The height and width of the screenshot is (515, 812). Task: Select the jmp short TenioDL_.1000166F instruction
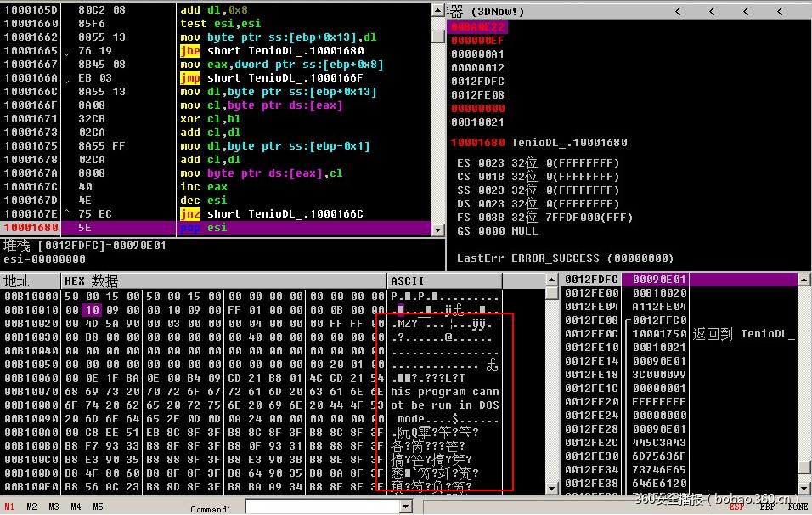(272, 77)
